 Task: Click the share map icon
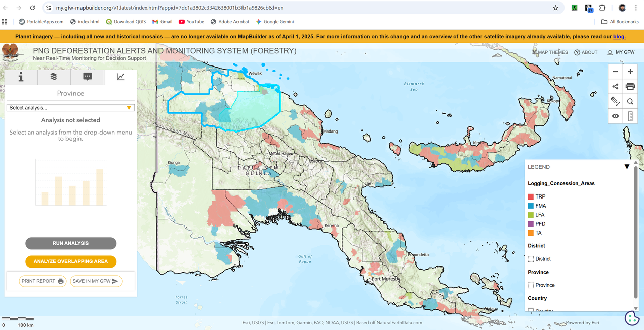click(x=615, y=87)
